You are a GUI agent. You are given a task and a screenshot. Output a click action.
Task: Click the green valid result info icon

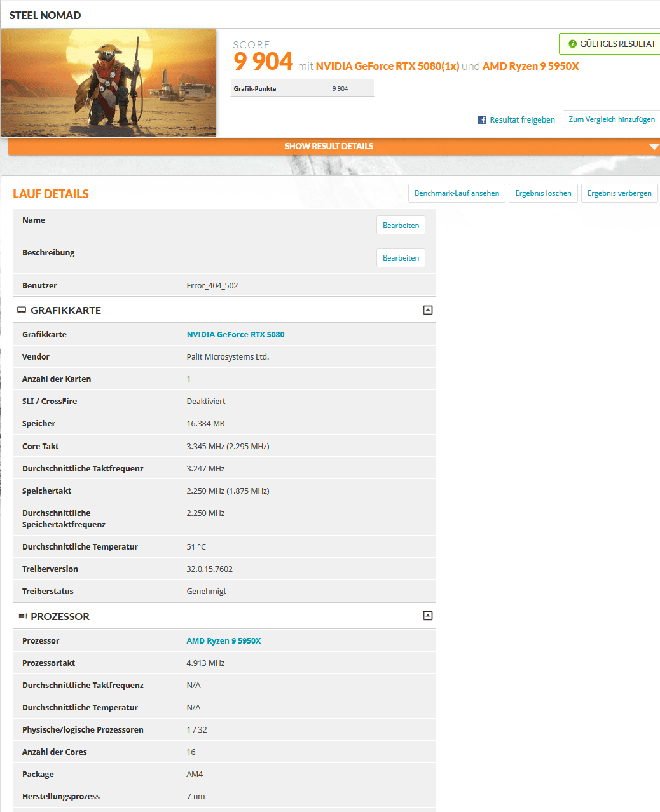[572, 44]
